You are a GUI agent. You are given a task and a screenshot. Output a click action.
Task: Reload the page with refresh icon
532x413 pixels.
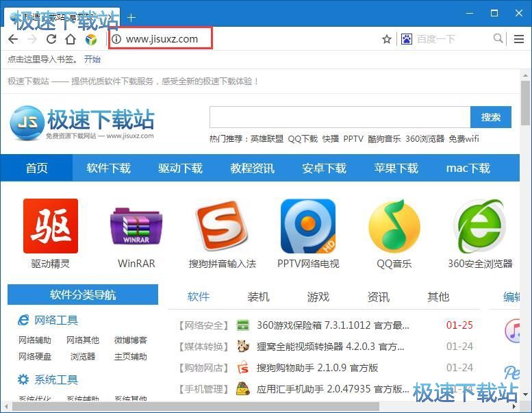tap(51, 39)
